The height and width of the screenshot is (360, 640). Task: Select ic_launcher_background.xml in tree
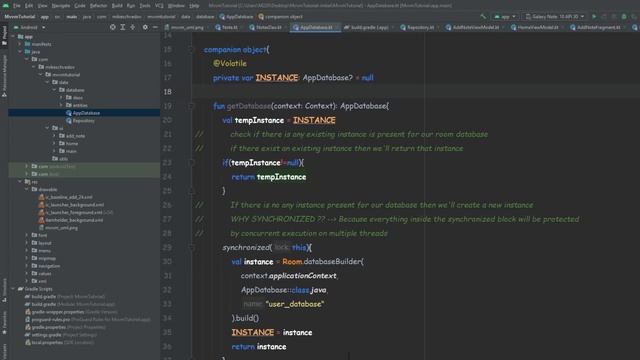coord(71,205)
